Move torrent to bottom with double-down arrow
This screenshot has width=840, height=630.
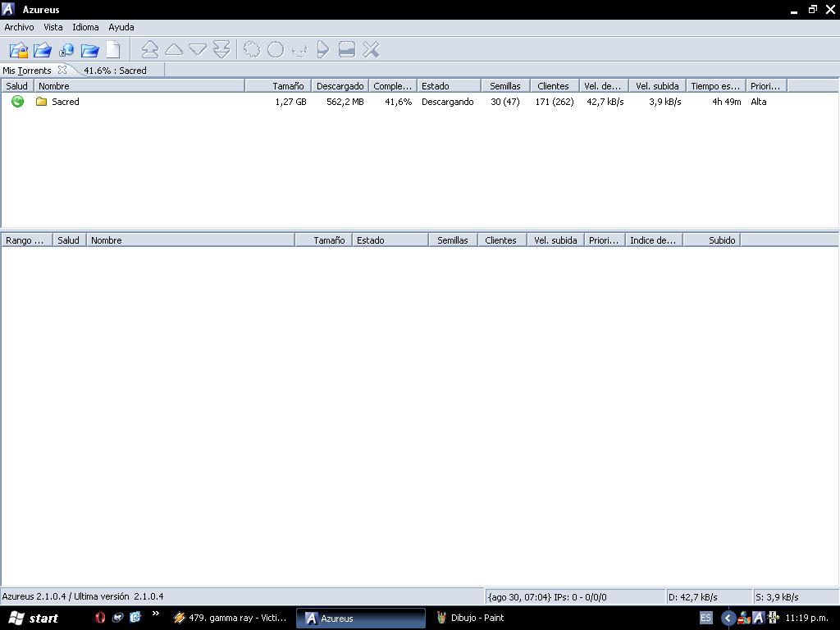point(221,50)
